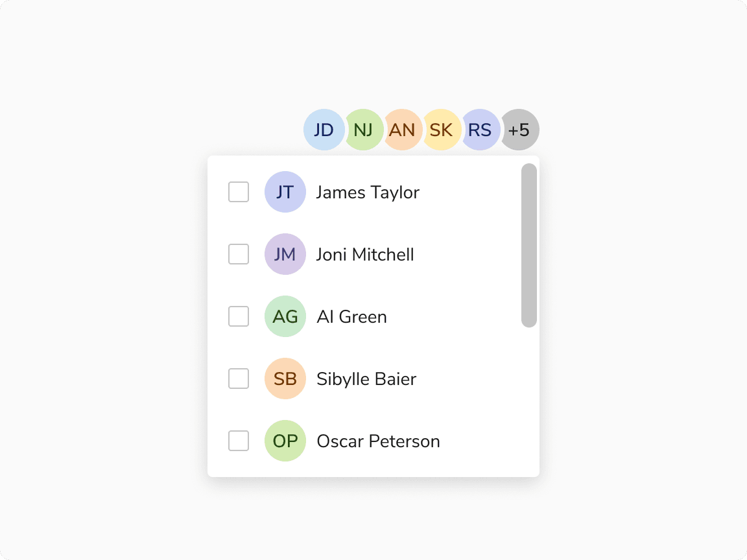Select the NJ avatar badge
Viewport: 747px width, 560px height.
[x=364, y=130]
